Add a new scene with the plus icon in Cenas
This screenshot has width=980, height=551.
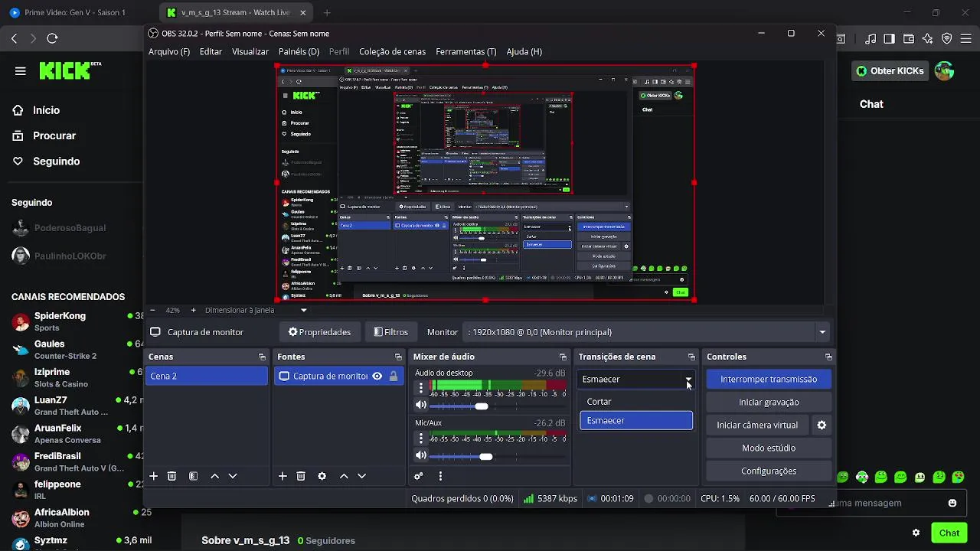pyautogui.click(x=153, y=476)
